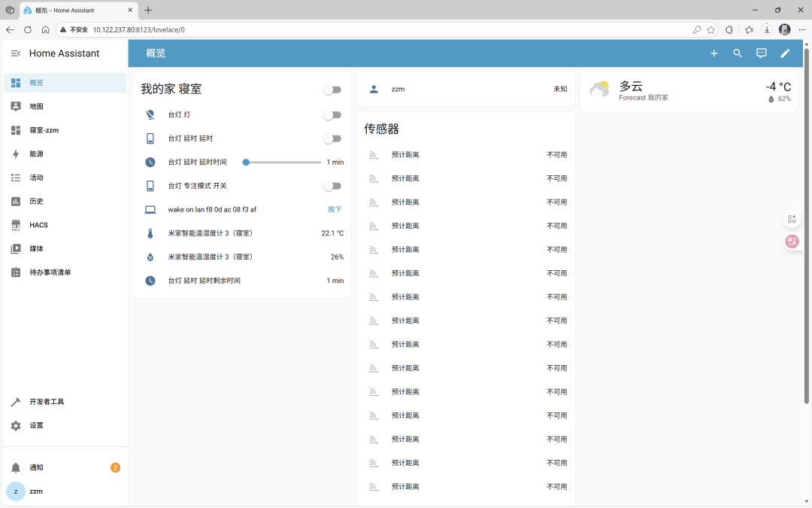Open 能源 energy panel
The image size is (812, 508).
pos(65,154)
